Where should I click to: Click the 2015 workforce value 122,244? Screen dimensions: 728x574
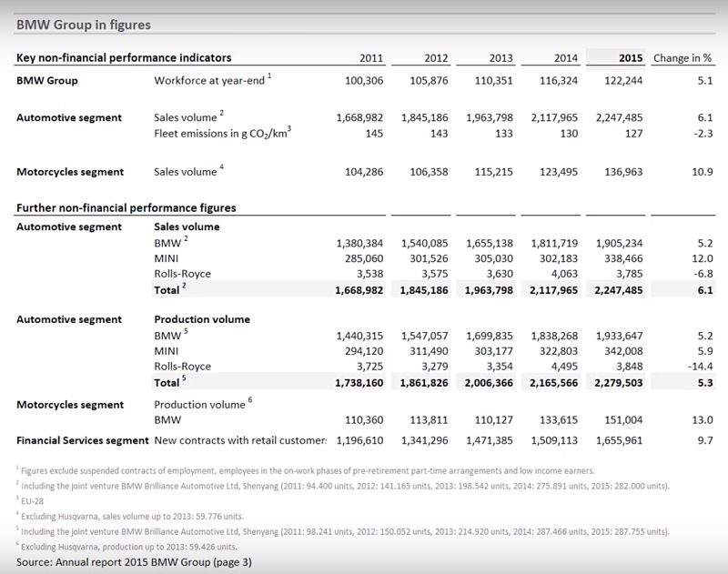tap(621, 80)
